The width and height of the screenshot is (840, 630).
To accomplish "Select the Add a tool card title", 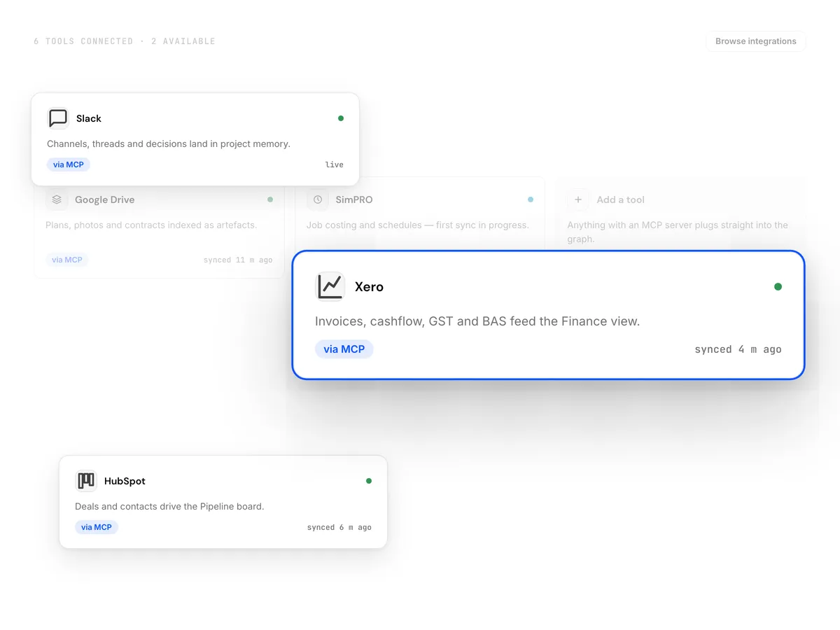I will tap(621, 199).
